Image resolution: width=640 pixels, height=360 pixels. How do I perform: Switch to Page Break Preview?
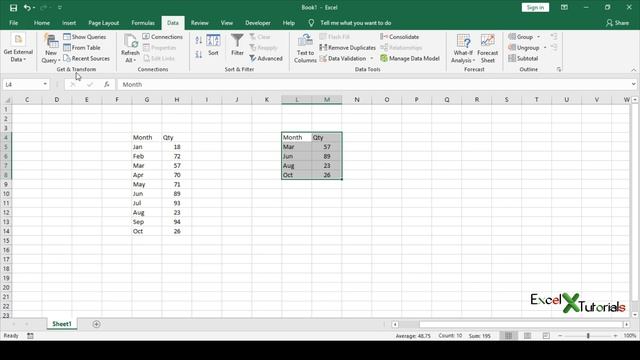(x=546, y=336)
